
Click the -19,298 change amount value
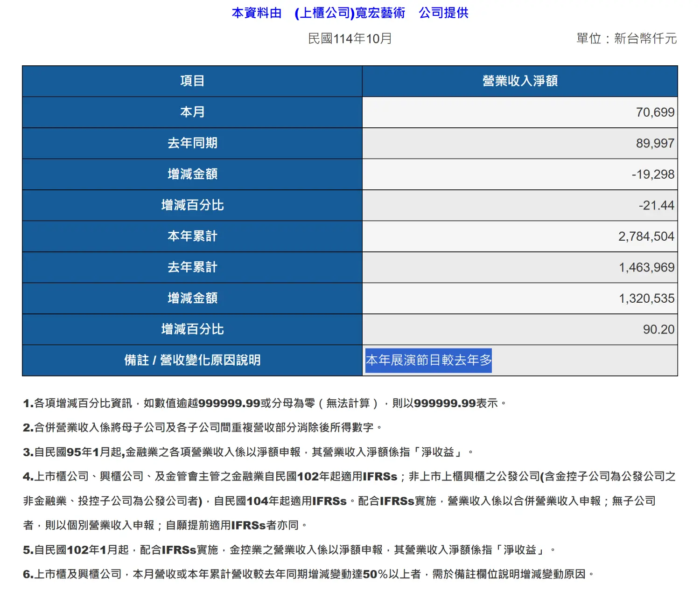pyautogui.click(x=653, y=174)
